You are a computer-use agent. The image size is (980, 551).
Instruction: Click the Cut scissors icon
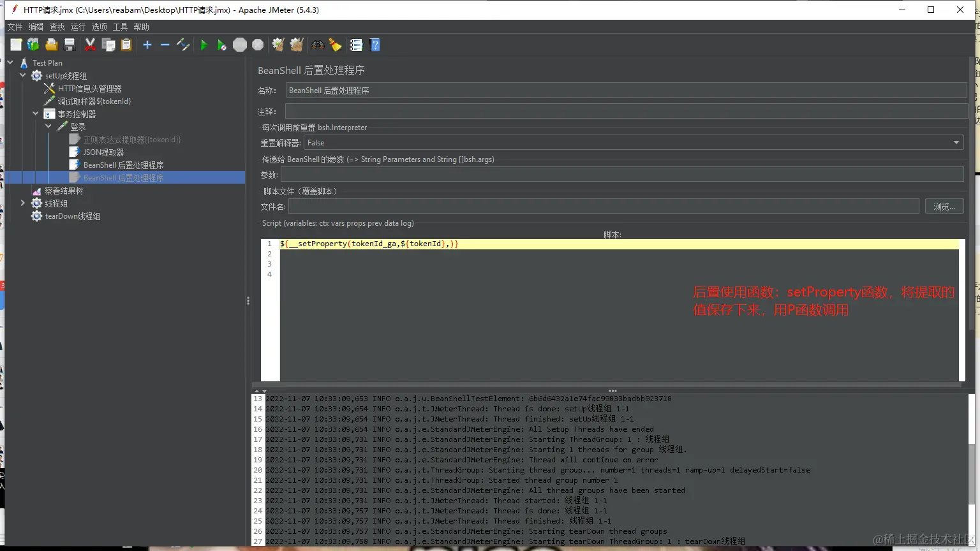point(90,45)
